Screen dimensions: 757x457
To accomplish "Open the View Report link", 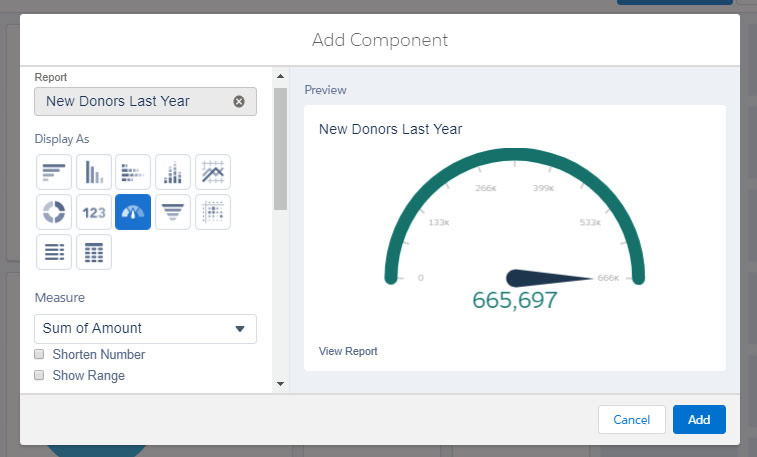I will pos(348,351).
